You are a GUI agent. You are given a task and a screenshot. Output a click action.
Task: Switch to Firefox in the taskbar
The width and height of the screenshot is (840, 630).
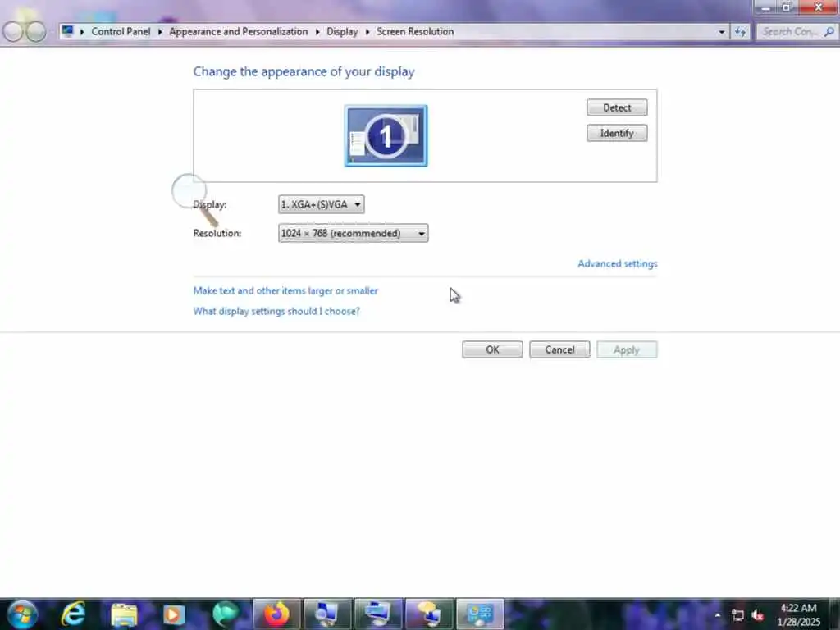(x=276, y=614)
